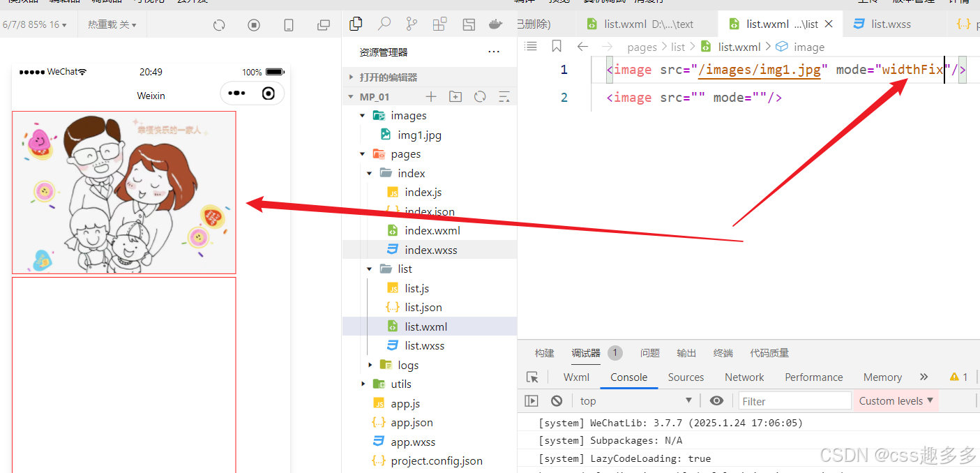Open app.json in the file tree
The height and width of the screenshot is (473, 980).
click(412, 422)
